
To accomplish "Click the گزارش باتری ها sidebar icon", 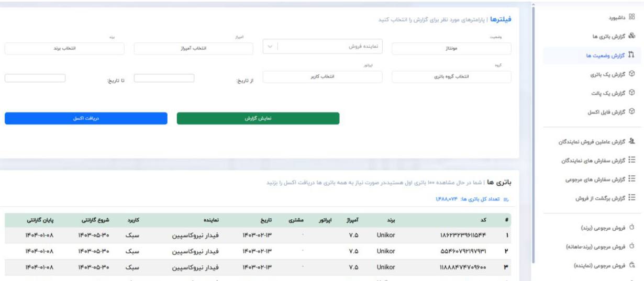I will pos(631,36).
